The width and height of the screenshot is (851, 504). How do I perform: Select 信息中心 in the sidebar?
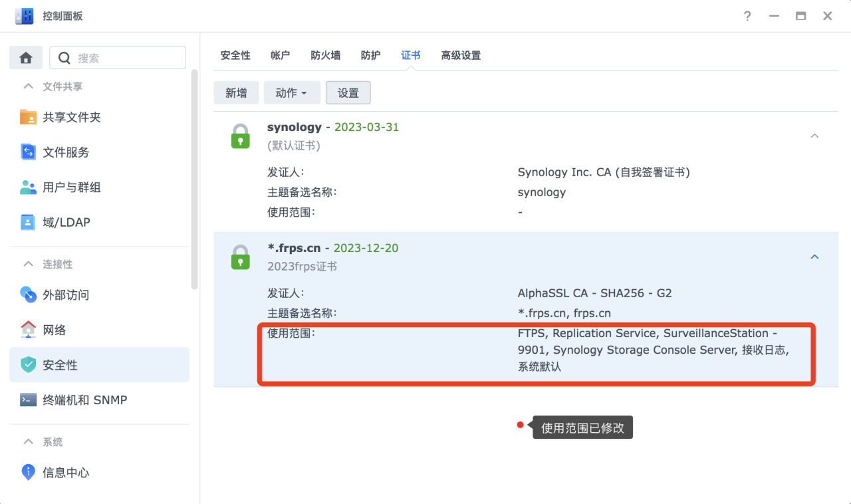click(99, 473)
